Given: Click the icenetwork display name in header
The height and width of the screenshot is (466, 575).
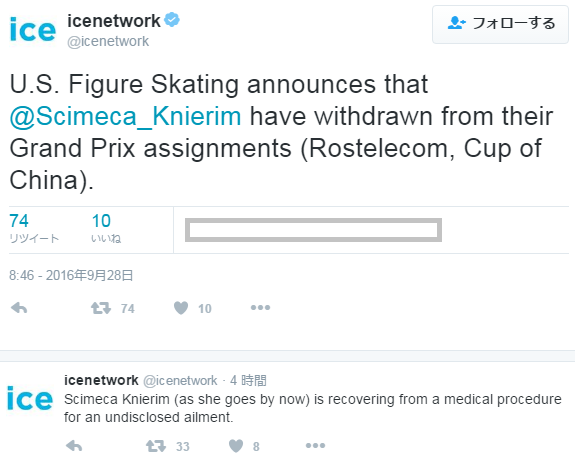Looking at the screenshot, I should click(114, 21).
